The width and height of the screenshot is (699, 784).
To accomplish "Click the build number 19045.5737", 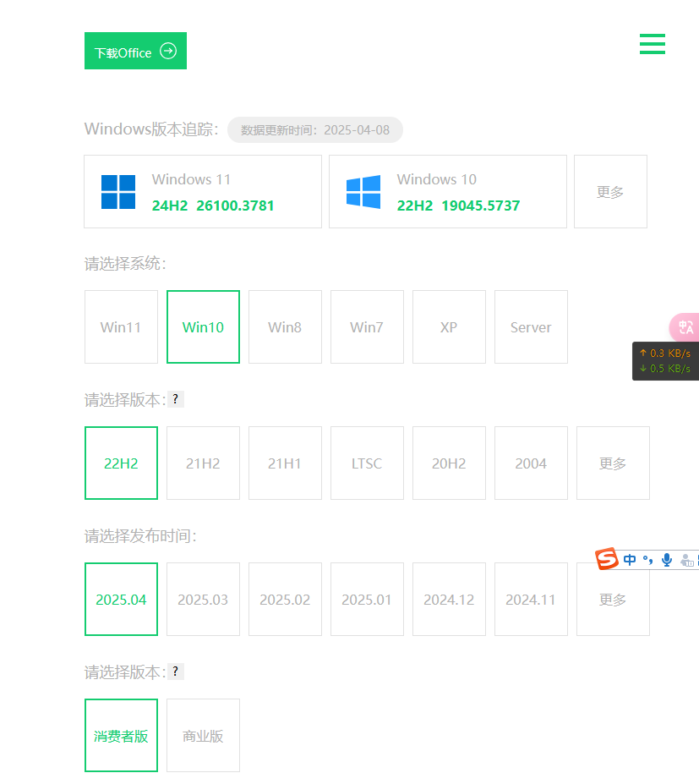I will (x=481, y=206).
